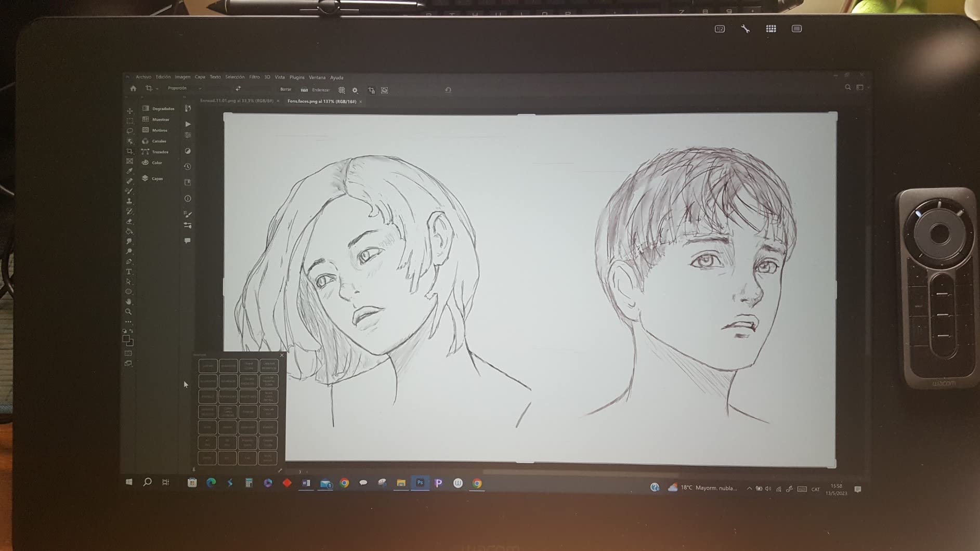The image size is (980, 551).
Task: Pick the Eyedropper tool
Action: tap(129, 171)
